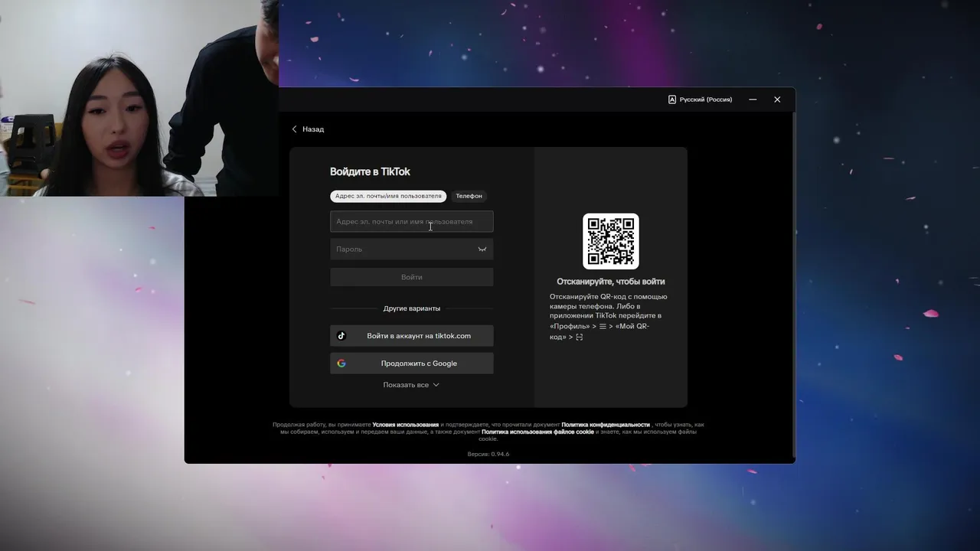Open Политика использования файлов cookie link

(x=537, y=432)
